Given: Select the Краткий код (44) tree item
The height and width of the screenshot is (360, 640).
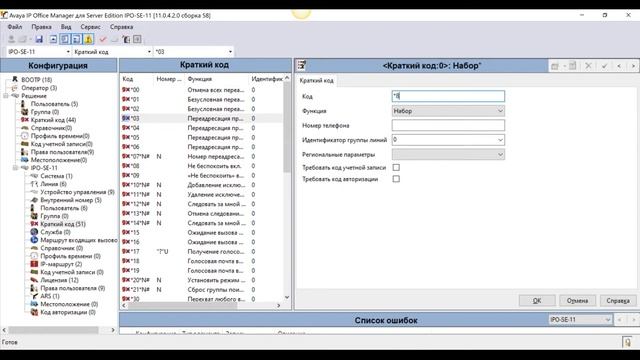Looking at the screenshot, I should click(53, 120).
